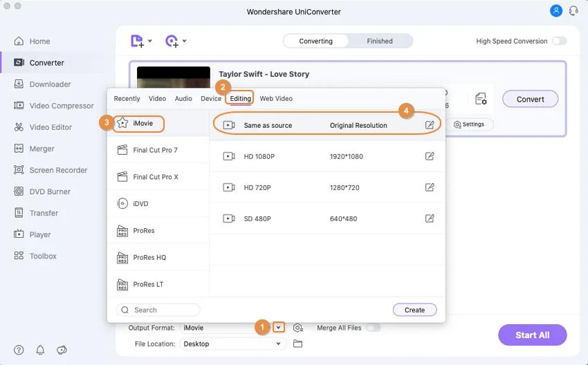
Task: Switch to the Device tab
Action: [x=211, y=99]
